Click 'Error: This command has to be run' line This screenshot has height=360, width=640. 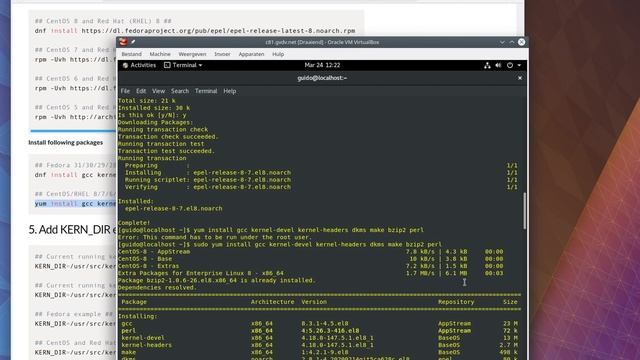(x=215, y=237)
